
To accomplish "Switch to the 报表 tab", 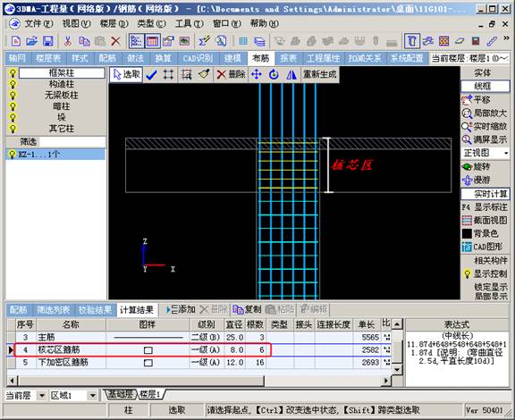I will 289,58.
